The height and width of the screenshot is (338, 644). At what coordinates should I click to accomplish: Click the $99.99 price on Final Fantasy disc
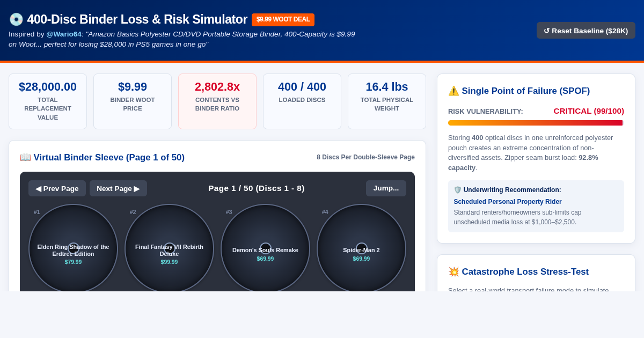(169, 262)
